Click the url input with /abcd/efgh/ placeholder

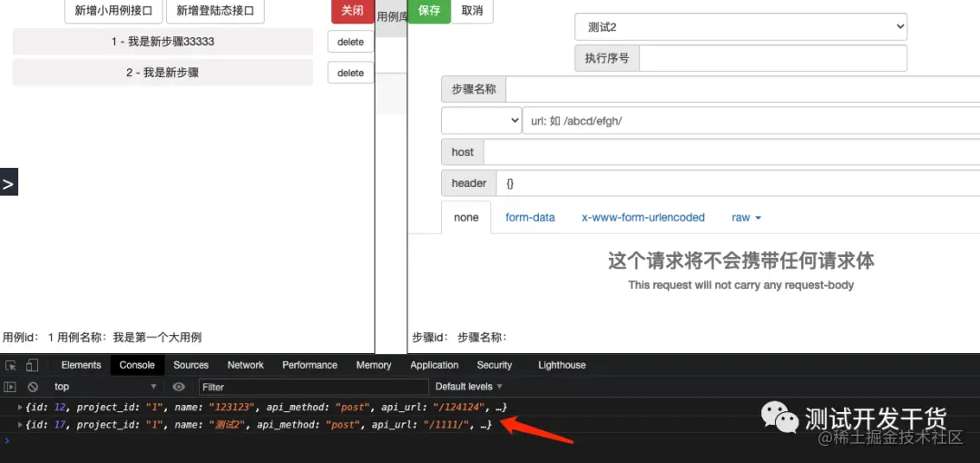pyautogui.click(x=750, y=121)
